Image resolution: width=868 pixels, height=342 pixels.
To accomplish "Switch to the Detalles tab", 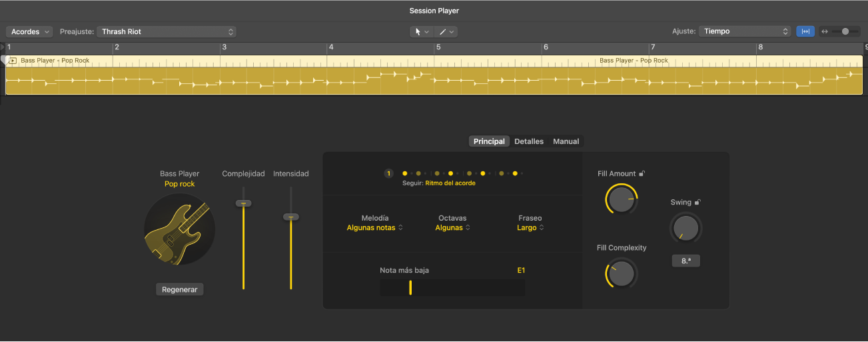I will (529, 141).
